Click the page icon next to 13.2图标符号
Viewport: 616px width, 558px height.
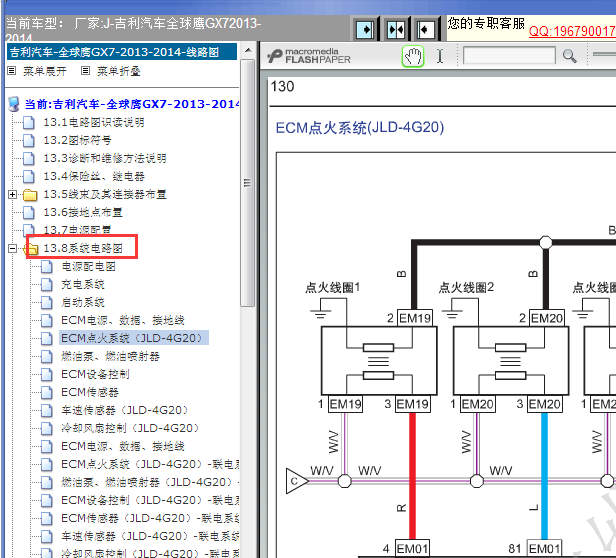click(29, 140)
